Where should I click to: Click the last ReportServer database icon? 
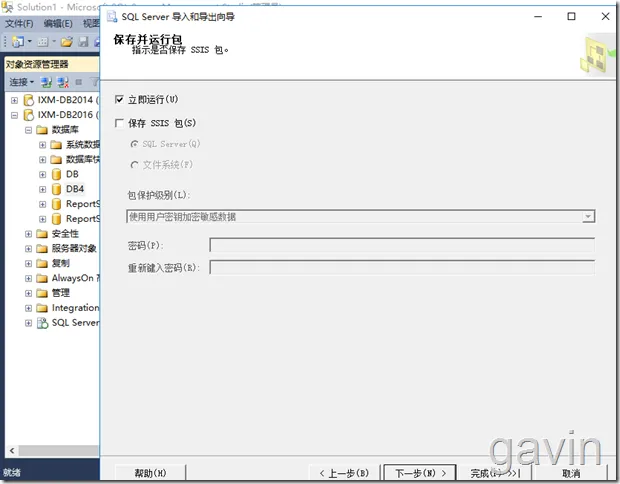(57, 219)
